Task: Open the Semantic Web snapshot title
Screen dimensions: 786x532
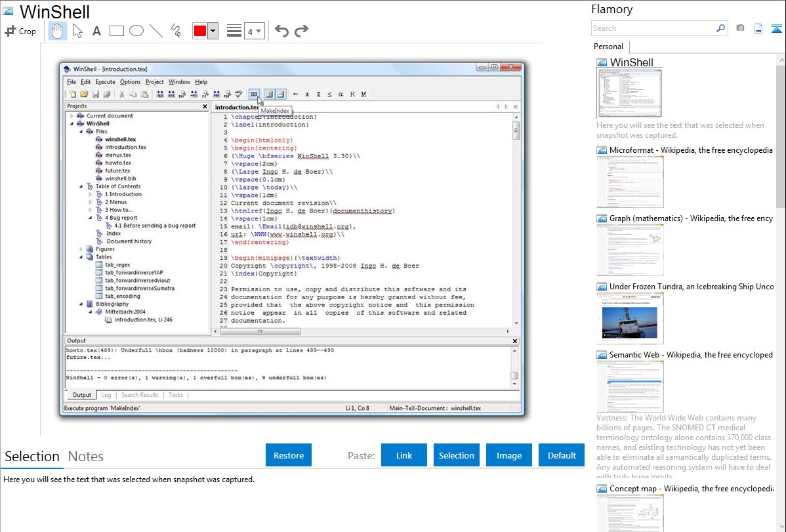Action: pos(691,354)
